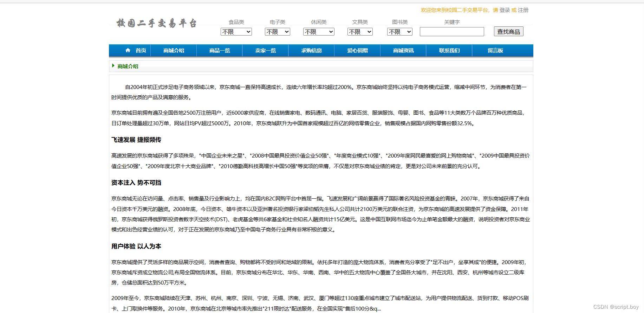Open 商城资讯 navigation tab

(403, 51)
